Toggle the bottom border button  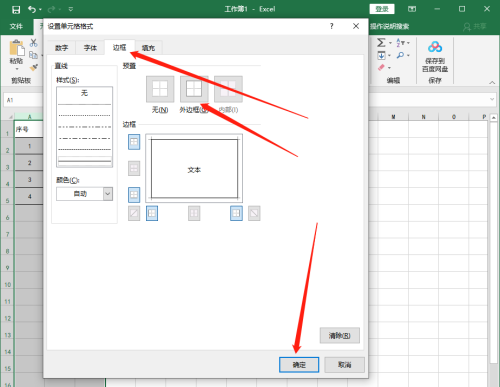pyautogui.click(x=134, y=195)
